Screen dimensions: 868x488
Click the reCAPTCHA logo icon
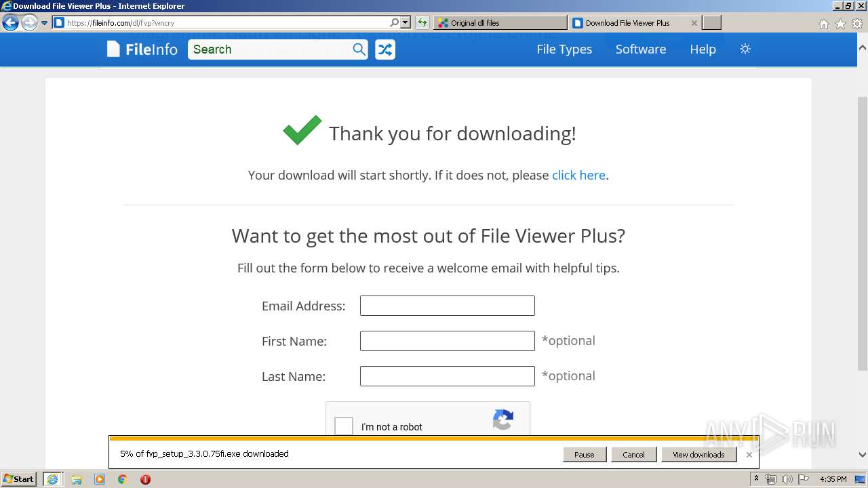click(502, 420)
